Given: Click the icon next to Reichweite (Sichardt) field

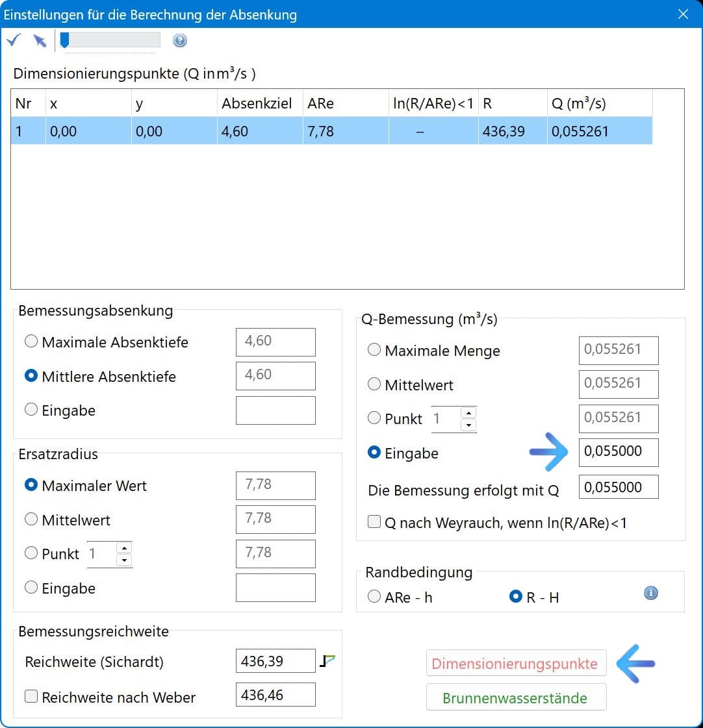Looking at the screenshot, I should (328, 661).
